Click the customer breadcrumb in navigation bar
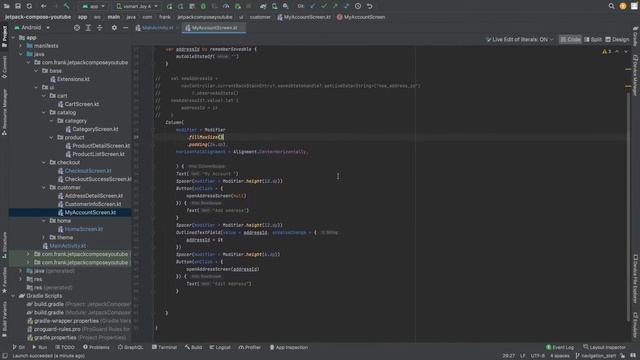Viewport: 640px width, 360px height. click(260, 17)
